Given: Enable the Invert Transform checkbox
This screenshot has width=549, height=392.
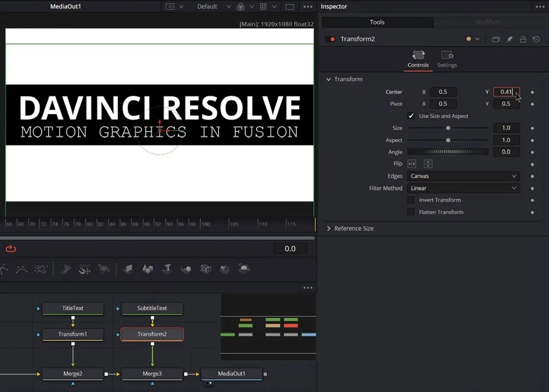Looking at the screenshot, I should pos(411,200).
